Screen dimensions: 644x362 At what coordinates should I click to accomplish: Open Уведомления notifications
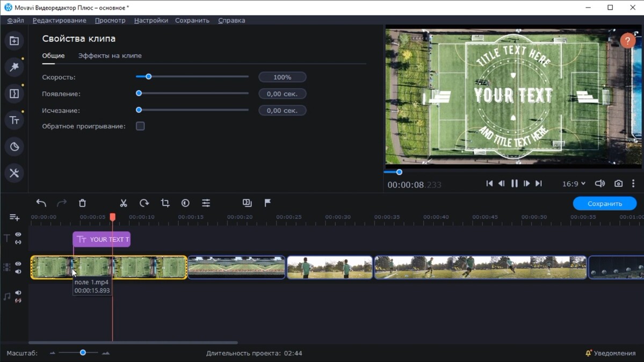pyautogui.click(x=610, y=353)
